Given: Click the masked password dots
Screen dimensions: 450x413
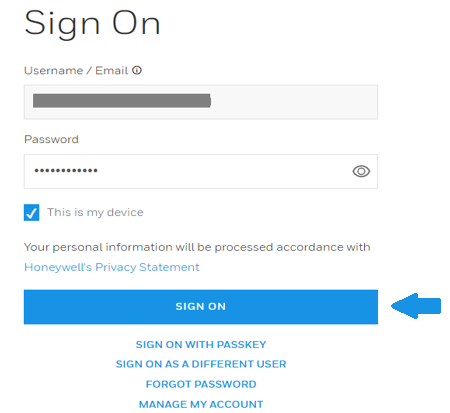Looking at the screenshot, I should pos(66,171).
